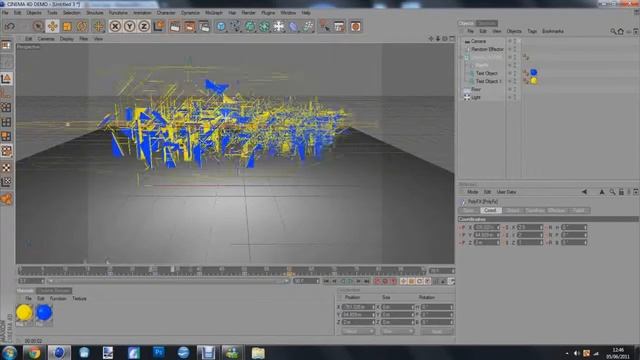
Task: Click the orange icon at the bottom of left palette
Action: tap(6, 199)
